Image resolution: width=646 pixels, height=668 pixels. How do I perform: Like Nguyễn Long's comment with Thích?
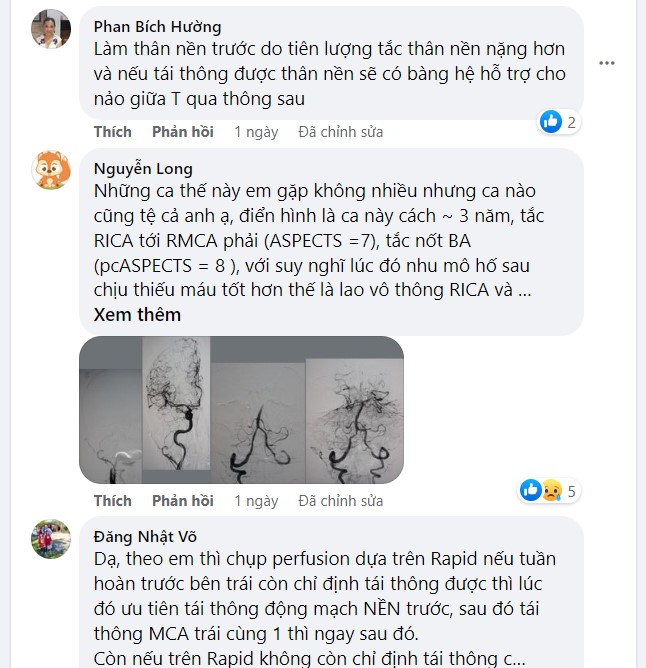(x=112, y=500)
